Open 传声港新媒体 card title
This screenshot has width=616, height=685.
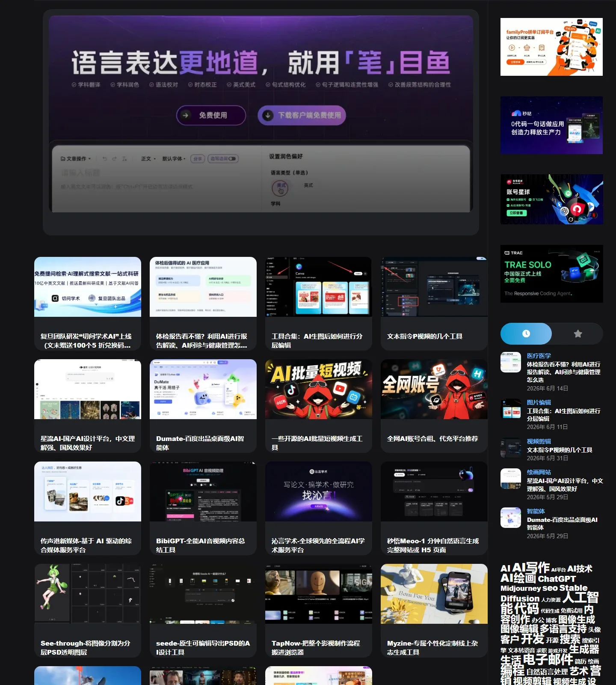86,545
